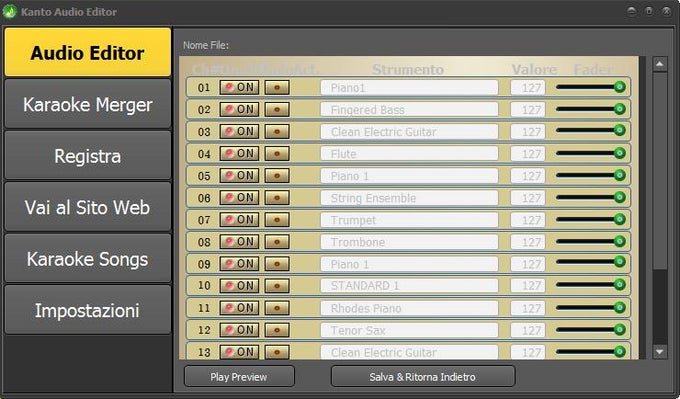The image size is (680, 399).
Task: Click the Kanto Audio Editor logo icon
Action: [x=10, y=11]
